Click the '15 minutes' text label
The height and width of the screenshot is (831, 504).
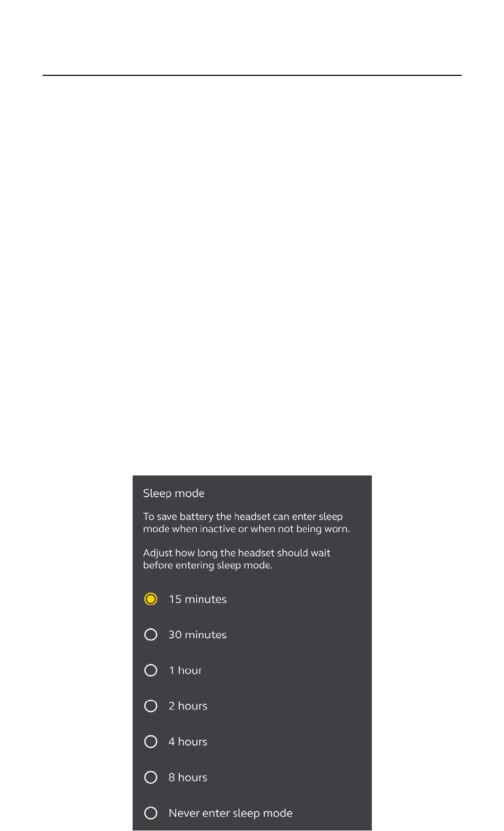click(197, 599)
